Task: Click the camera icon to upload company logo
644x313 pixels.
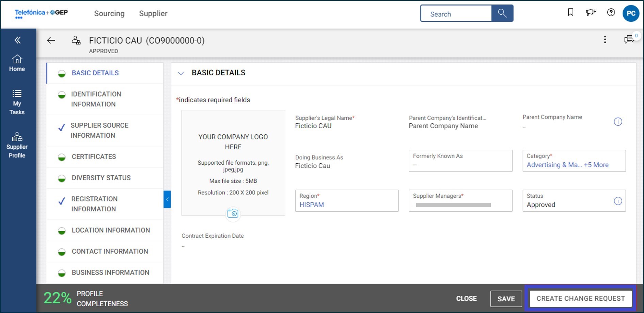Action: 233,214
